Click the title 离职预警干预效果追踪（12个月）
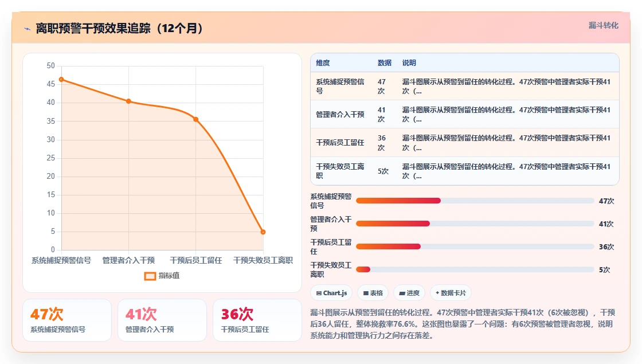 pos(119,28)
